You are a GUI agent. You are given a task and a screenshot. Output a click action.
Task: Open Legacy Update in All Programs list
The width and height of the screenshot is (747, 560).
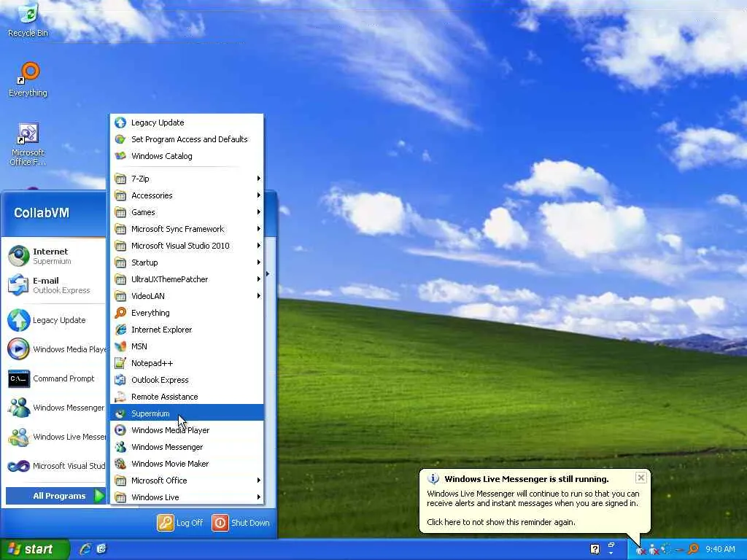[x=186, y=122]
